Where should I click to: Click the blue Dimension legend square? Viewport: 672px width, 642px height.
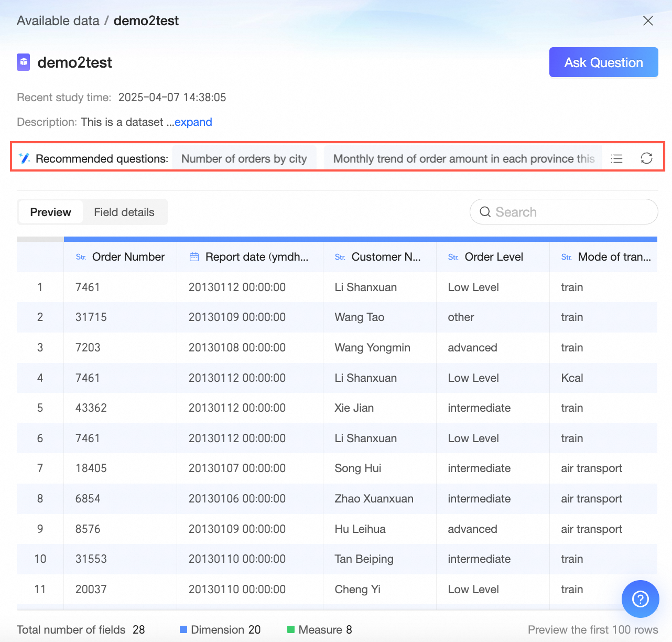click(x=183, y=629)
